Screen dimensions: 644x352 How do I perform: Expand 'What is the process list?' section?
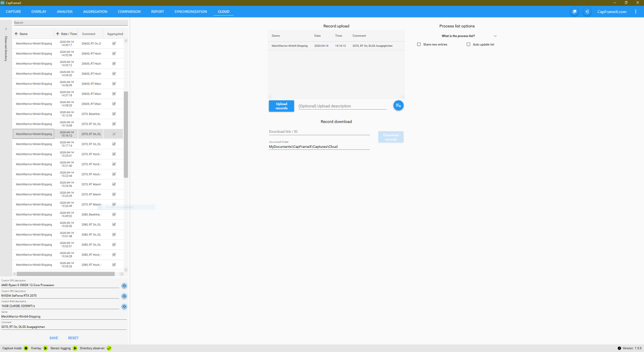[x=495, y=36]
